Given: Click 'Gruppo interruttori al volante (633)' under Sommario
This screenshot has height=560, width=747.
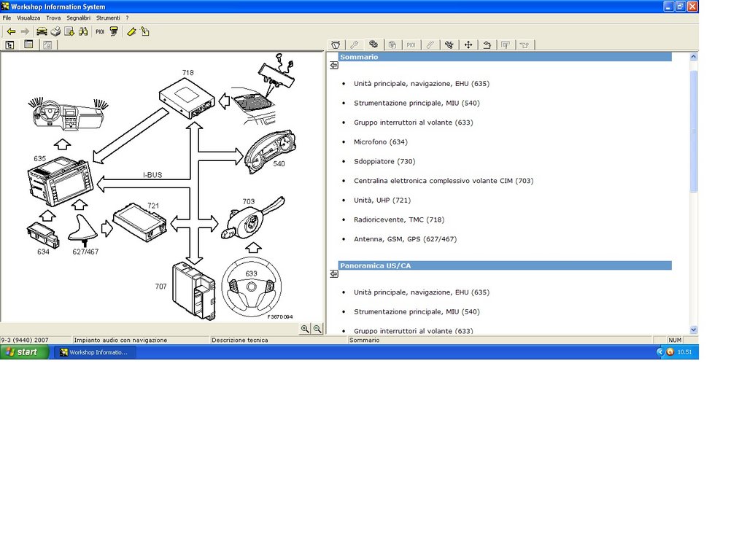Looking at the screenshot, I should coord(414,122).
